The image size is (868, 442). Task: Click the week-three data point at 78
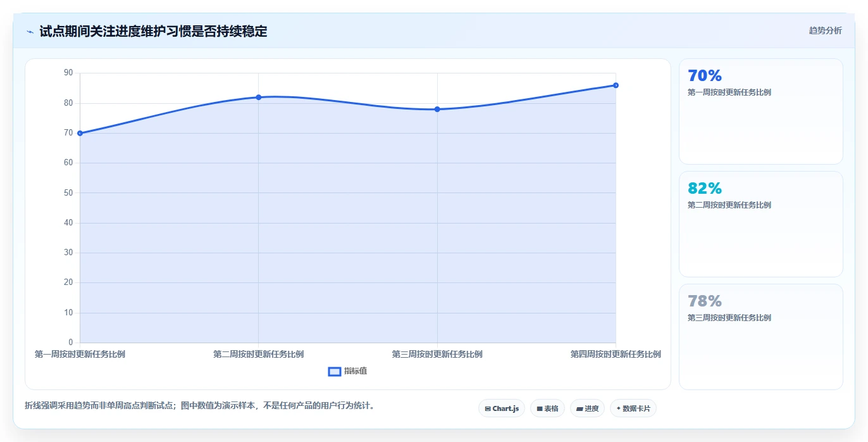click(437, 109)
